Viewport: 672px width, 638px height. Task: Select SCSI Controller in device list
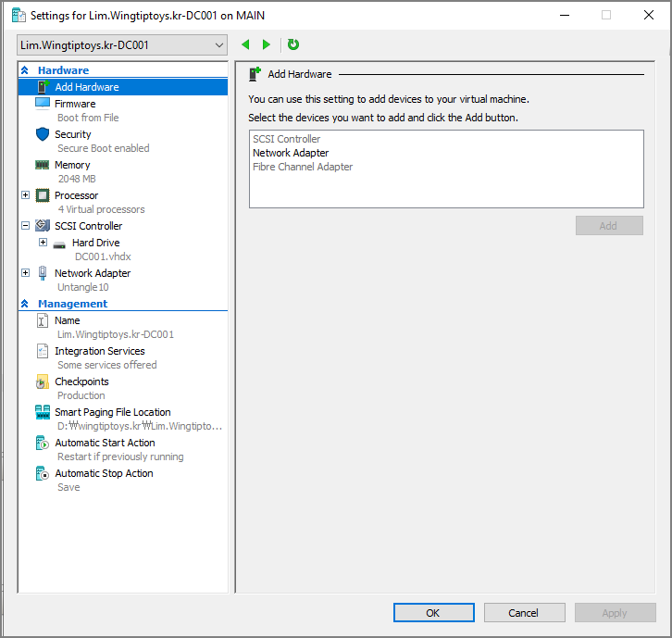(286, 139)
